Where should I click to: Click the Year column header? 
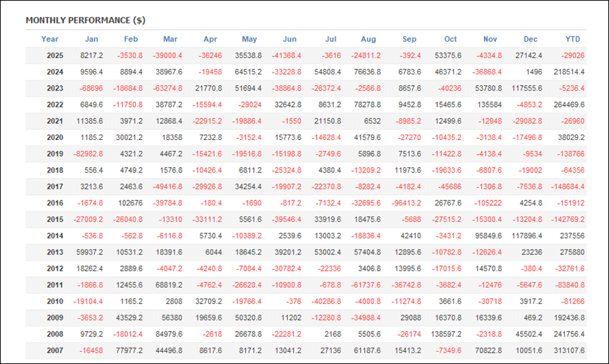pos(49,39)
